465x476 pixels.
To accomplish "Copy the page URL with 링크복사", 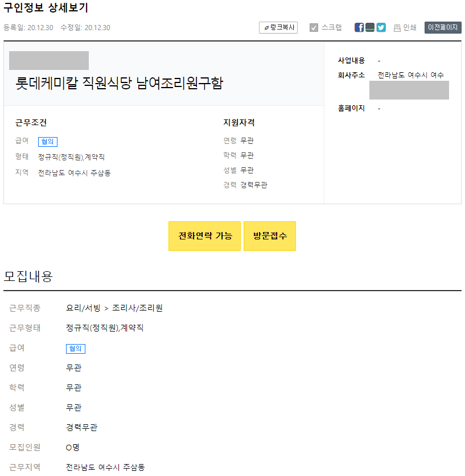I will tap(278, 27).
